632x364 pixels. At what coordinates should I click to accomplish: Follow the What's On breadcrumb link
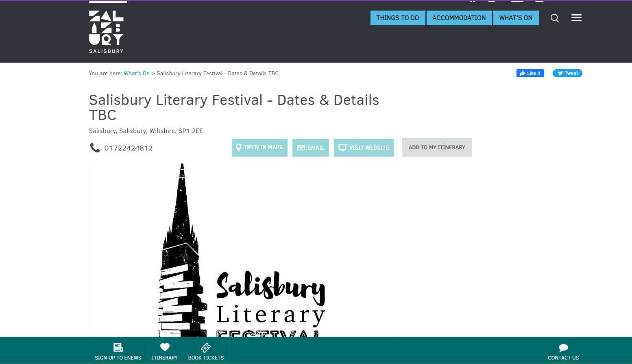[x=137, y=74]
